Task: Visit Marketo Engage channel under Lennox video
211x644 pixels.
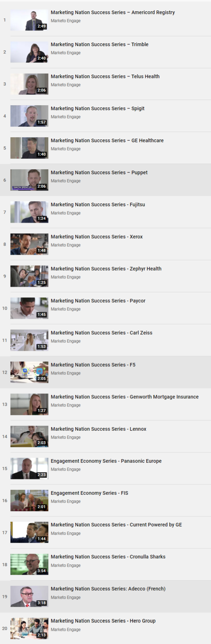Action: [x=66, y=437]
